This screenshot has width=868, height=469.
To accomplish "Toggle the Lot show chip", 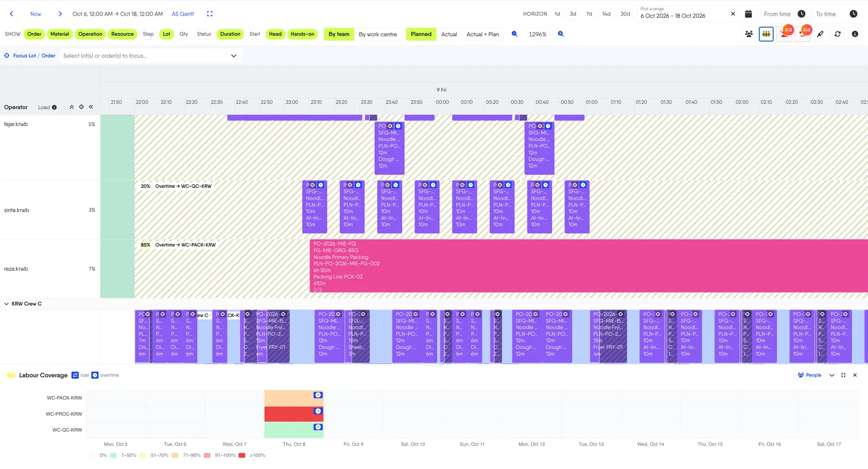I will [167, 34].
